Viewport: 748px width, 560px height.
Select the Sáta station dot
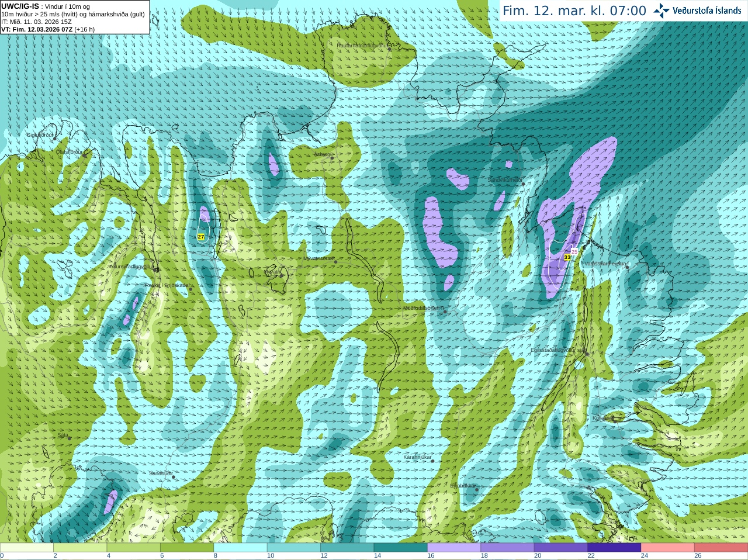point(70,438)
